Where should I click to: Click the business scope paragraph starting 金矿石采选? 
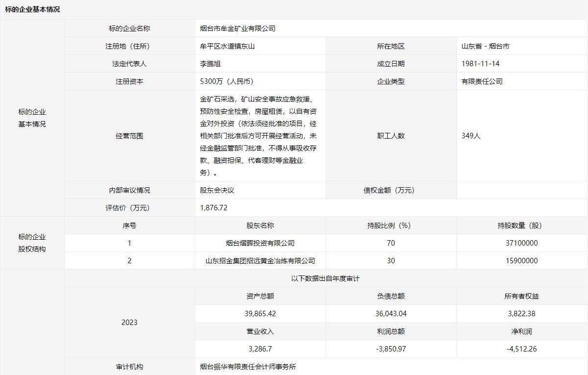[x=259, y=136]
